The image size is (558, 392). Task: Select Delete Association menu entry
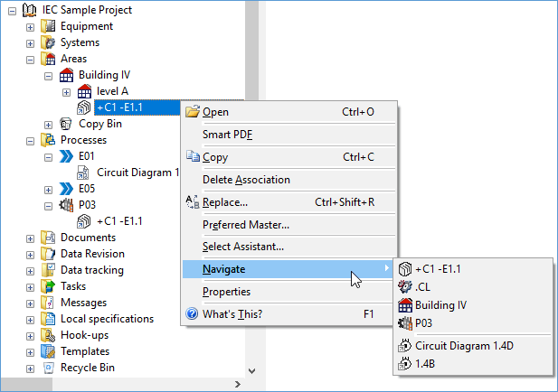click(x=246, y=180)
